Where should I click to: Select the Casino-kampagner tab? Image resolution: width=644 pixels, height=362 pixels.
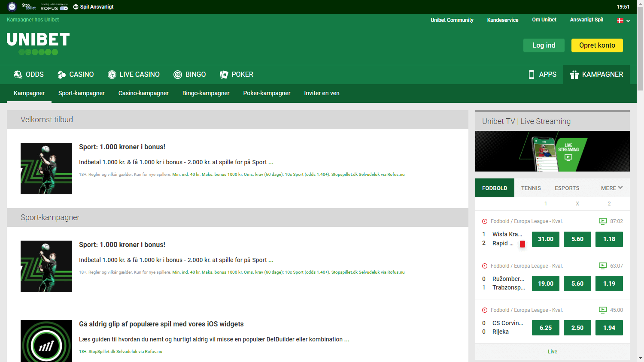[143, 93]
